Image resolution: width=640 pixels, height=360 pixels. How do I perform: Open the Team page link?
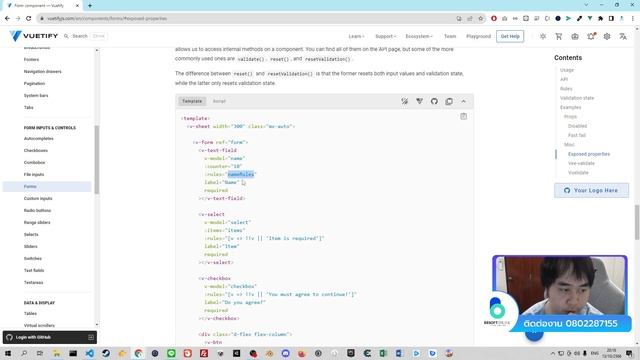[450, 36]
